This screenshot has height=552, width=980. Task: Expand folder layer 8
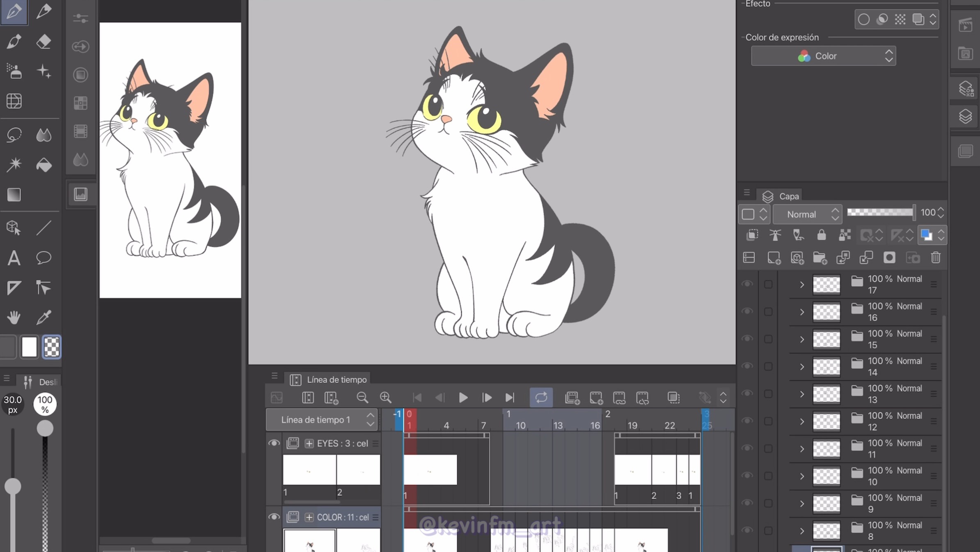pos(802,531)
